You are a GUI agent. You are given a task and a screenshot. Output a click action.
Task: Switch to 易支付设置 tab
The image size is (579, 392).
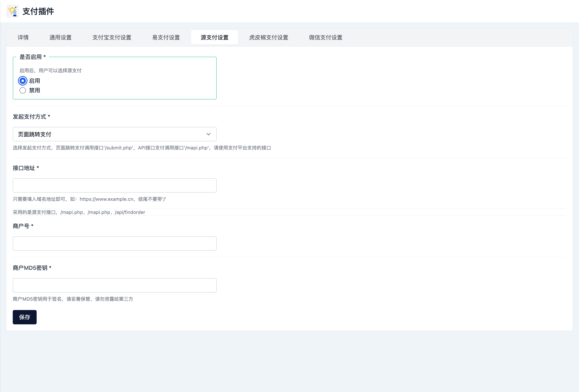166,38
